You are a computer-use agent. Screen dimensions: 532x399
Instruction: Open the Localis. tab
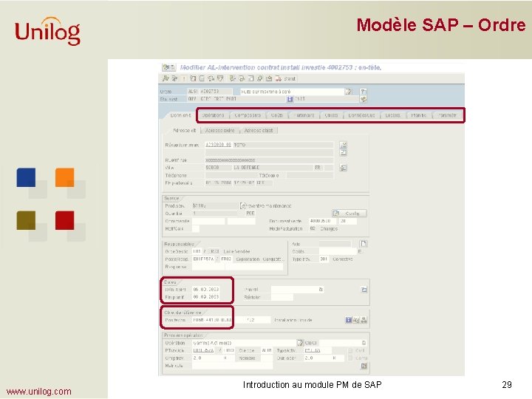coord(392,115)
